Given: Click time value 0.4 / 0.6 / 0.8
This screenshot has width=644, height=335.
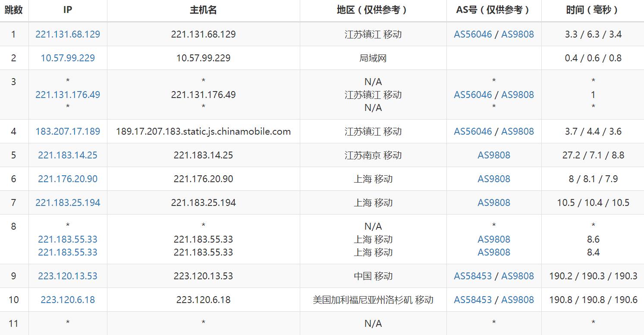Looking at the screenshot, I should pyautogui.click(x=593, y=58).
